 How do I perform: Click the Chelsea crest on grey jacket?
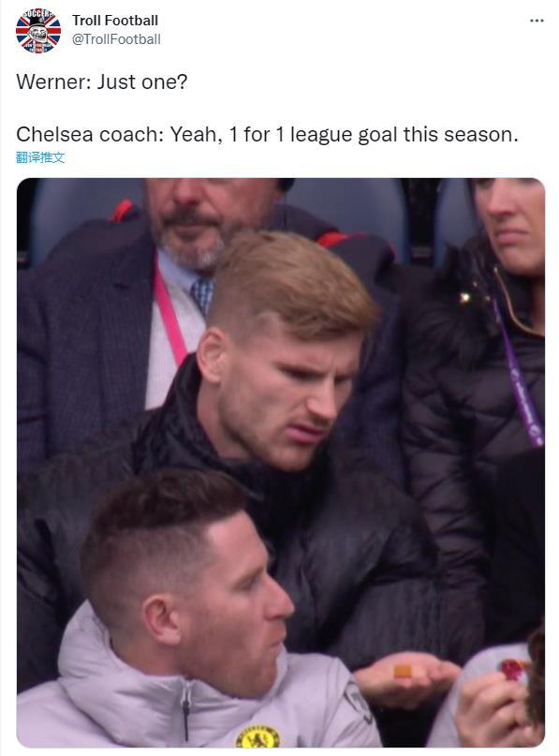pyautogui.click(x=257, y=736)
